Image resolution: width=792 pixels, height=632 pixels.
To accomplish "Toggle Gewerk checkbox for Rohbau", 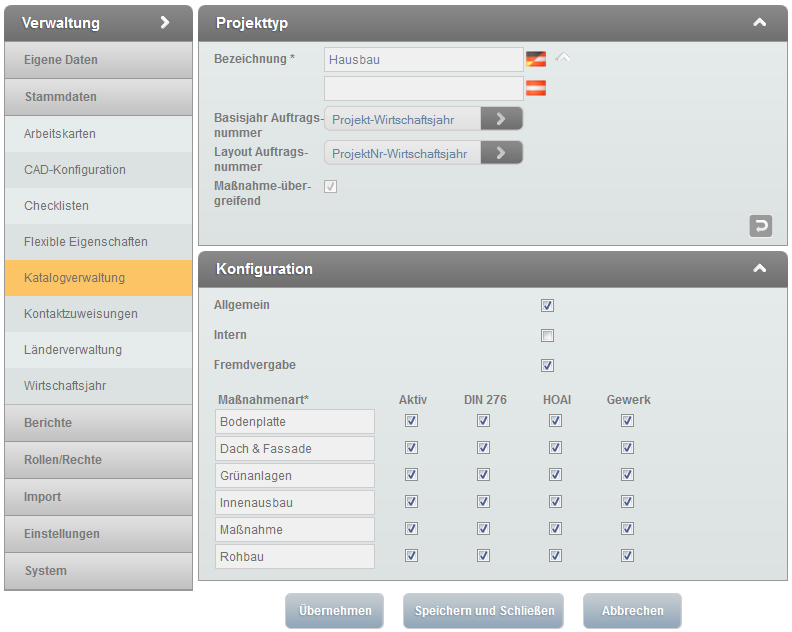I will 627,556.
